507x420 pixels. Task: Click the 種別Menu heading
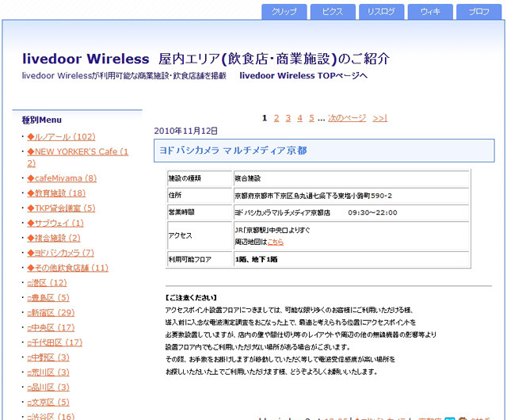click(x=42, y=120)
